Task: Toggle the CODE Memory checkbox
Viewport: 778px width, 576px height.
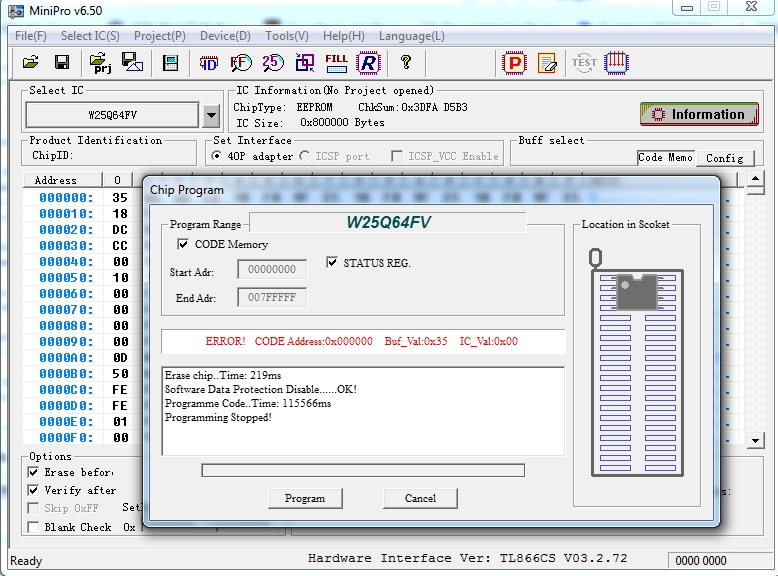Action: pos(183,244)
